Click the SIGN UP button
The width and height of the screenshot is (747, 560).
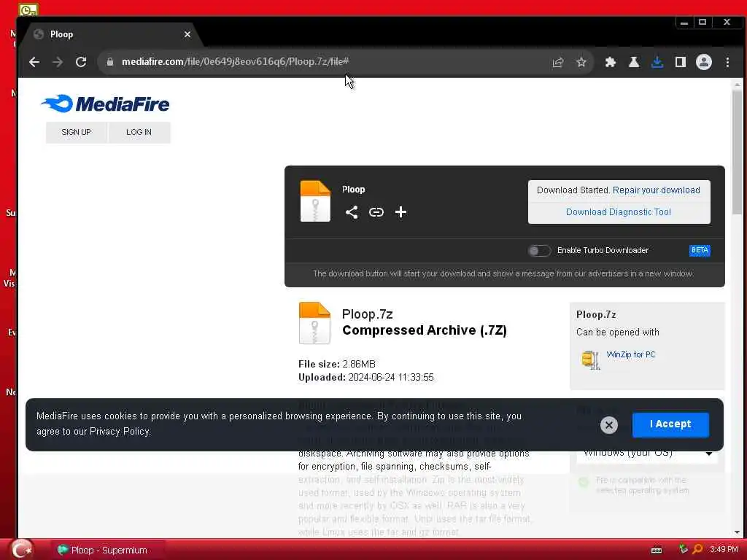(76, 132)
